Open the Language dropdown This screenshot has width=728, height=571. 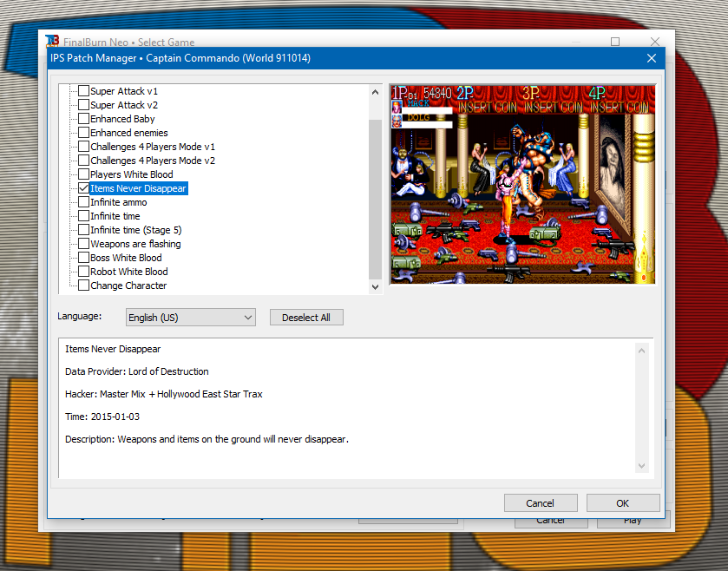(x=191, y=318)
